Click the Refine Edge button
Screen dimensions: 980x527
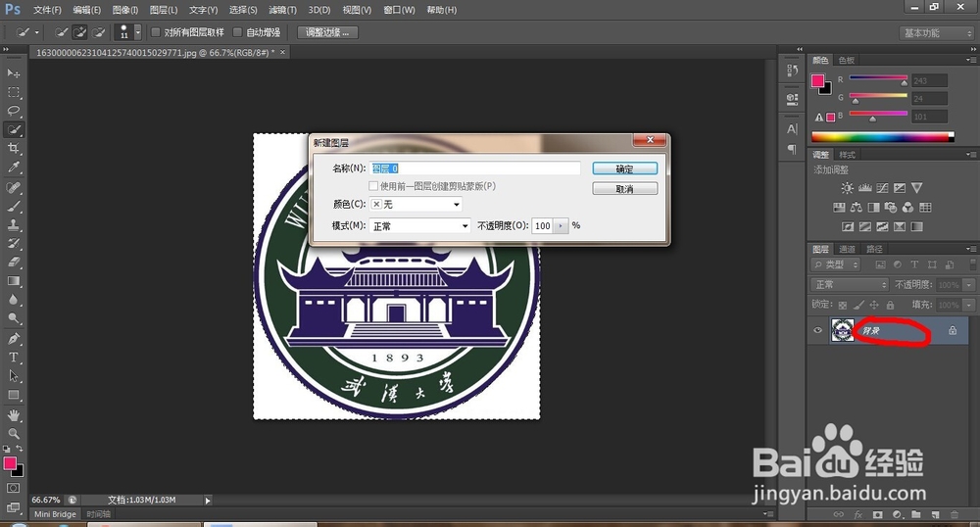point(327,32)
